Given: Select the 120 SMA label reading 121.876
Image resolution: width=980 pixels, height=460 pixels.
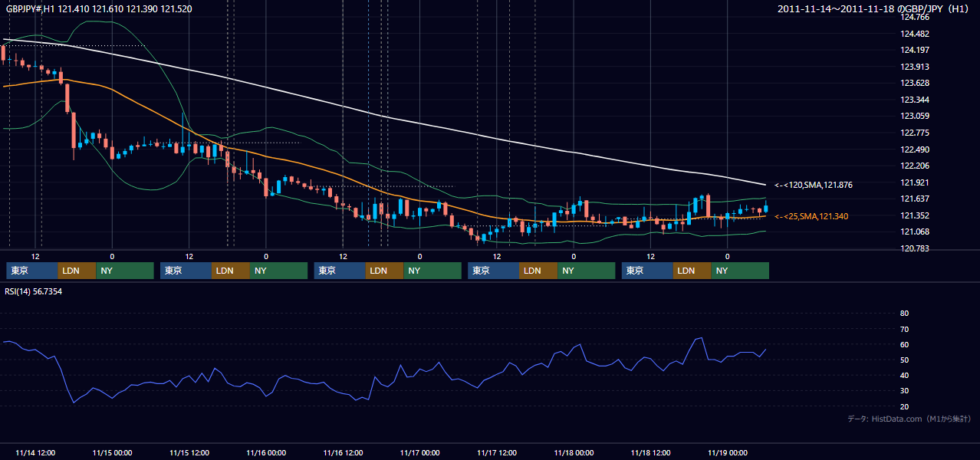Looking at the screenshot, I should pos(814,185).
